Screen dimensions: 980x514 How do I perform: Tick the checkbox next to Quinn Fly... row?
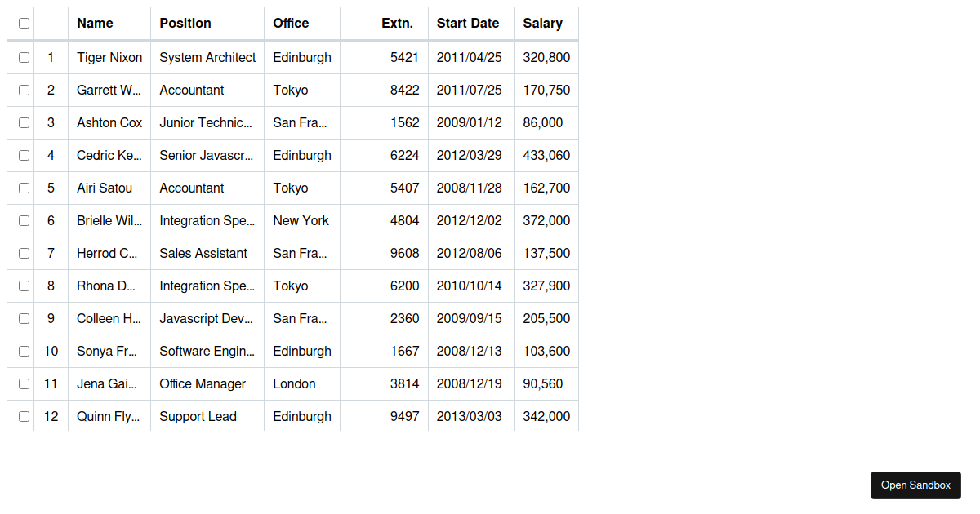(x=24, y=416)
